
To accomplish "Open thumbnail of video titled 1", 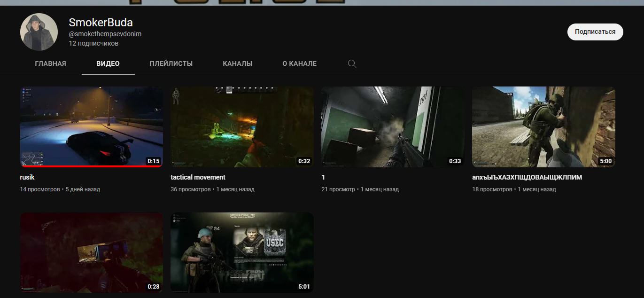I will coord(393,126).
